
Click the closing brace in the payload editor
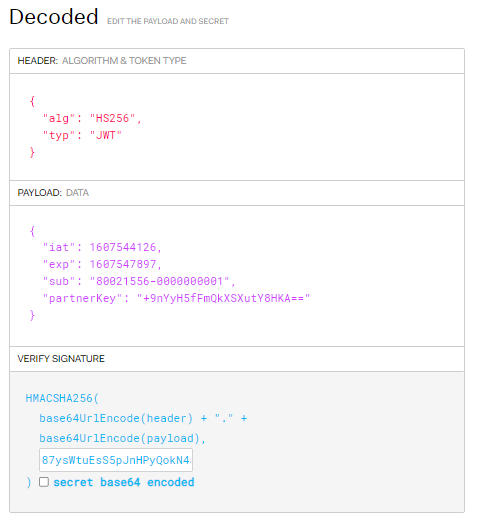[32, 315]
